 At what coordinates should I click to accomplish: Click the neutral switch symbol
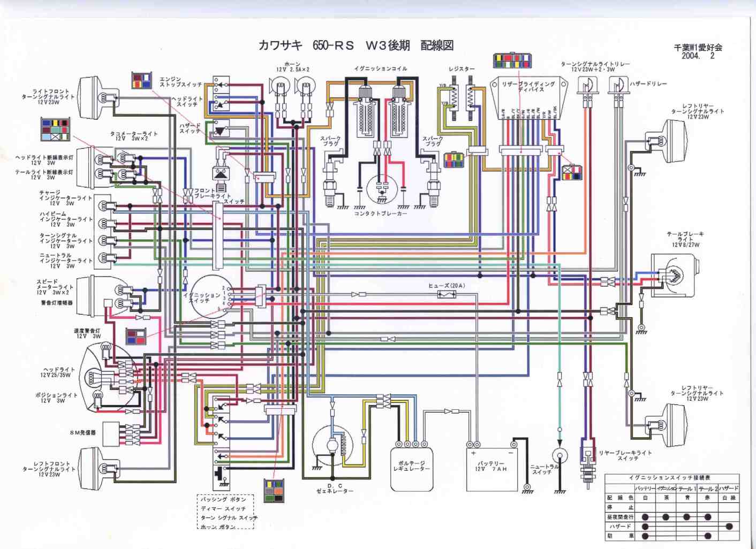coord(560,457)
